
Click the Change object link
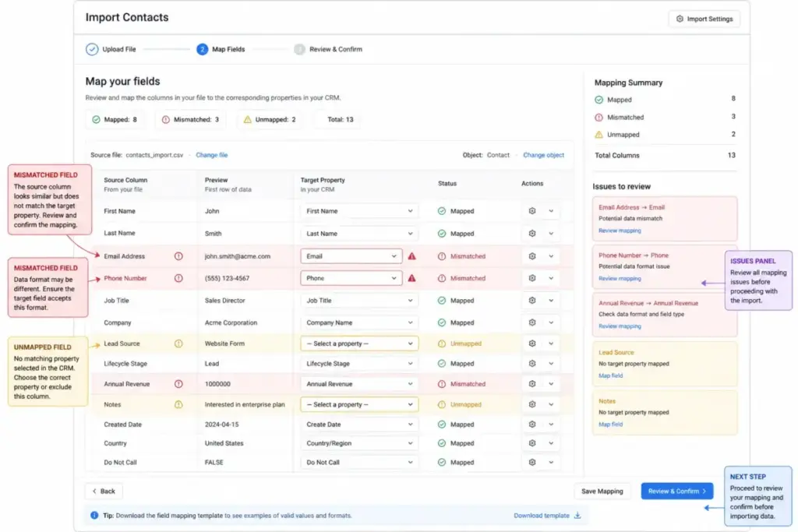point(543,155)
